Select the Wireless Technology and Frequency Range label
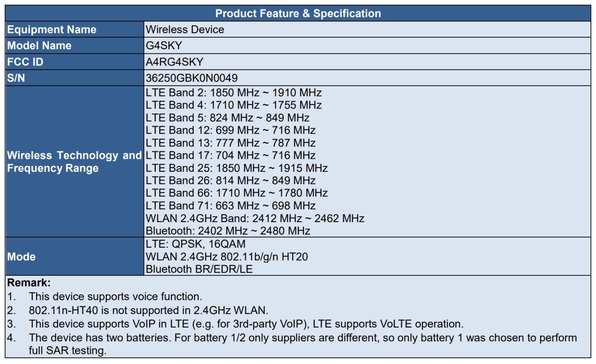This screenshot has height=364, width=596. click(x=74, y=162)
